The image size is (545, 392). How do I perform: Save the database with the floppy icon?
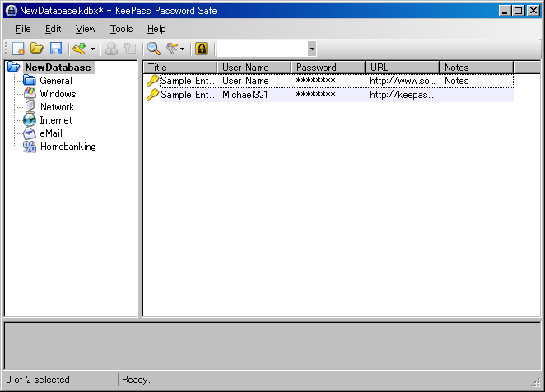(x=56, y=49)
